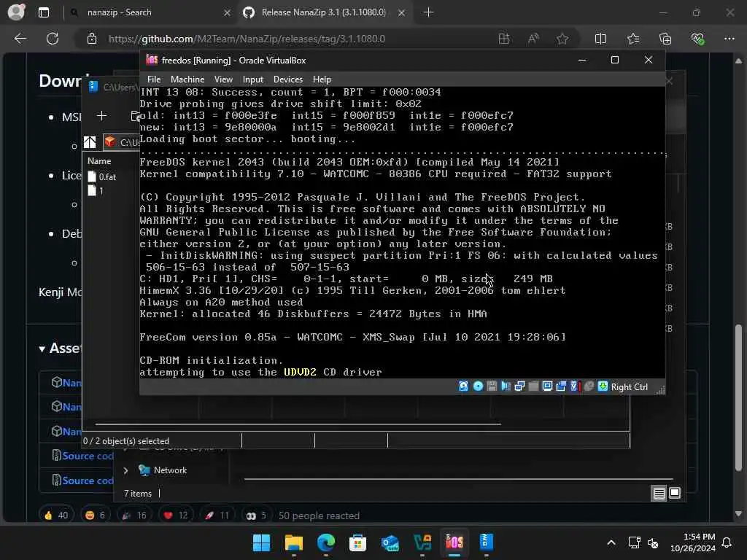Open Edge Settings and more menu
This screenshot has height=560, width=747.
click(x=729, y=39)
